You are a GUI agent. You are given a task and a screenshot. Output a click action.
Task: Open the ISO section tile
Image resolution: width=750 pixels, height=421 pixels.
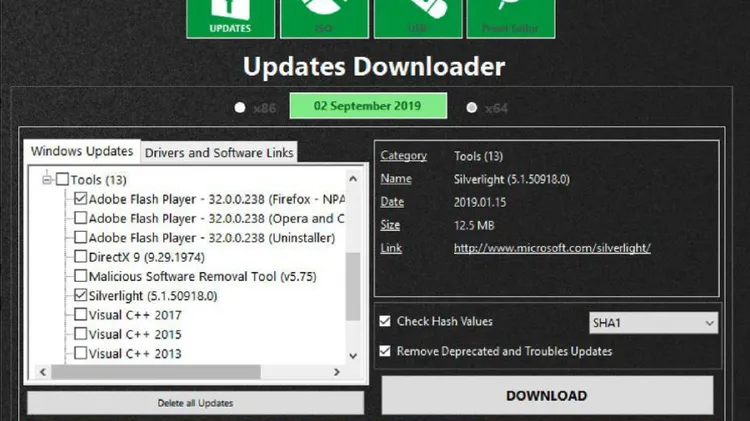tap(324, 18)
